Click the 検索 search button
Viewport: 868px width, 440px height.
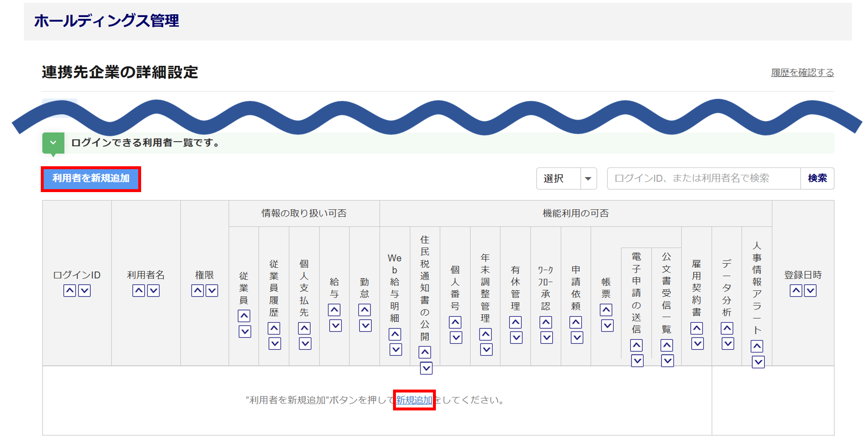817,178
